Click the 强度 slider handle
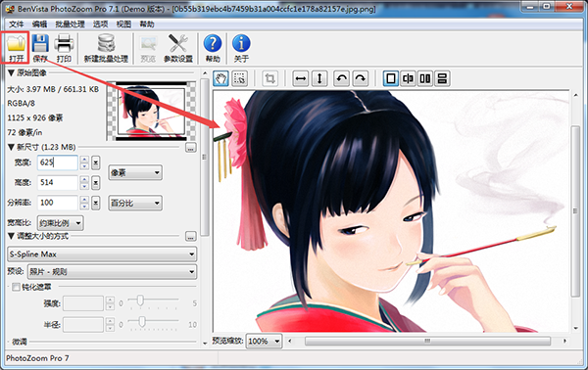588x370 pixels. pos(140,300)
